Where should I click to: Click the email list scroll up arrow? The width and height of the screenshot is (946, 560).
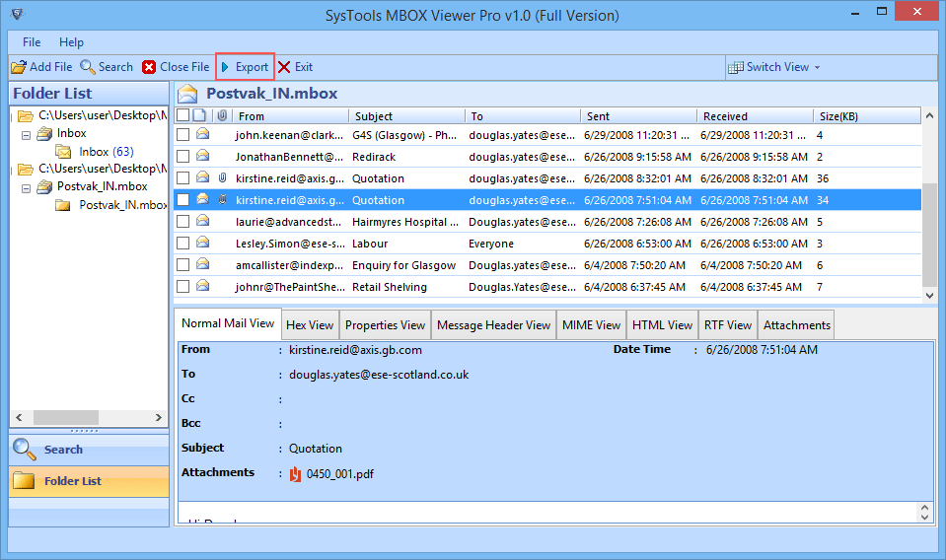click(x=929, y=115)
